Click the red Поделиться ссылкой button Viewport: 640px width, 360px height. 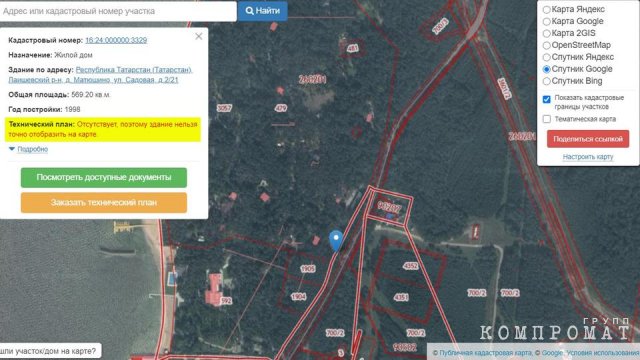(x=588, y=139)
